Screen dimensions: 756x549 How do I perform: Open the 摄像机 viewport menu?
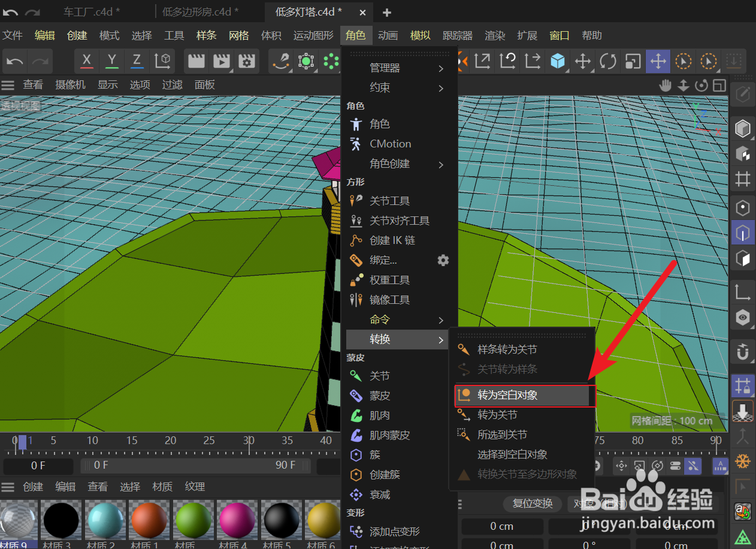tap(70, 85)
